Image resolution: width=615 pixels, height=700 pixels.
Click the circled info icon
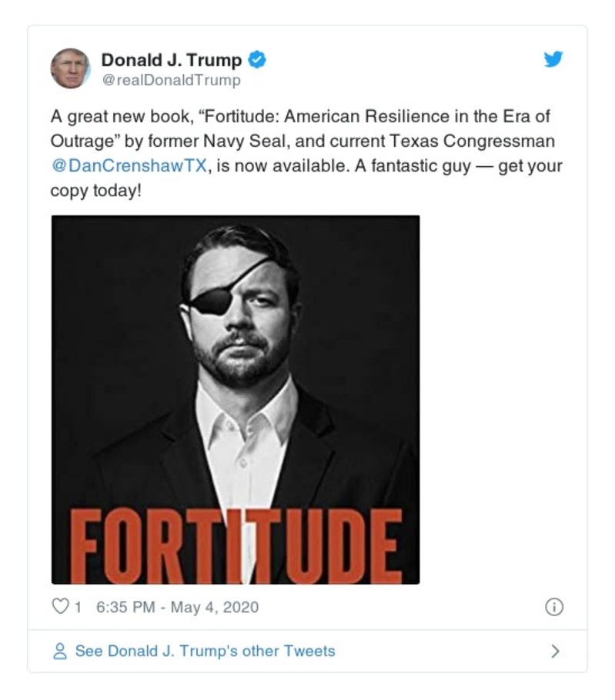tap(557, 608)
